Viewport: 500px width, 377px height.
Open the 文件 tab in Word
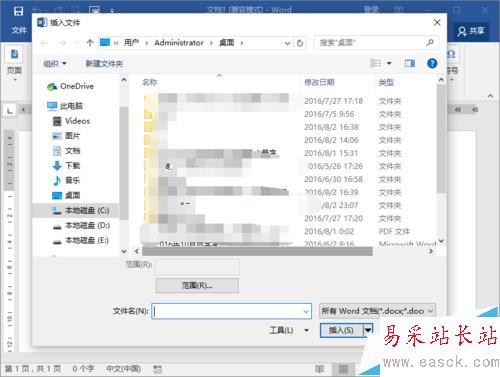19,31
